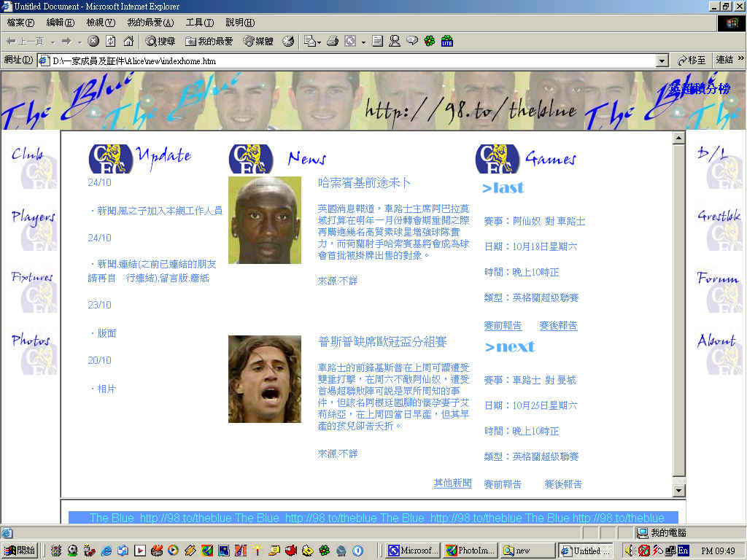Open the Search (搜尋) toolbar button
Image resolution: width=747 pixels, height=560 pixels.
[x=160, y=42]
